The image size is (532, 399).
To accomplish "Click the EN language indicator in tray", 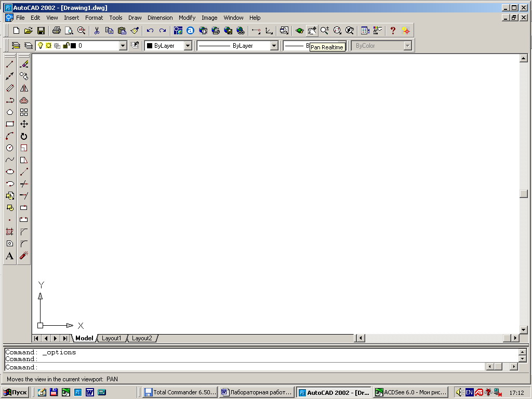I will (x=469, y=392).
